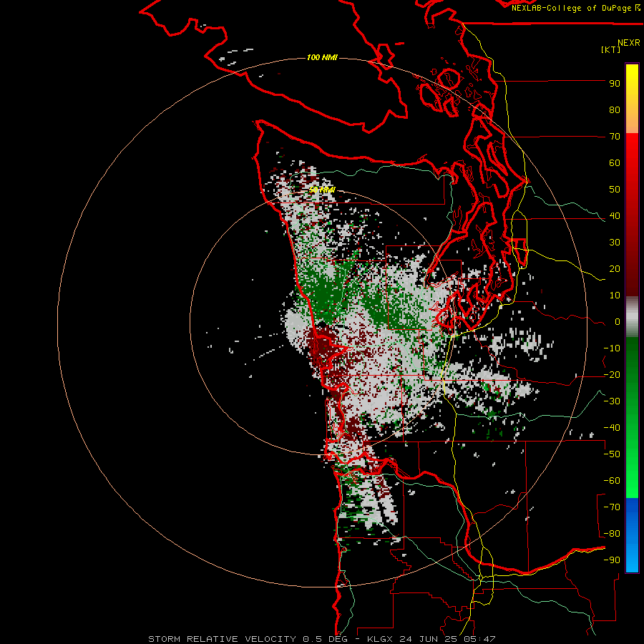Click the -40 value on velocity scale
This screenshot has height=644, width=644.
pyautogui.click(x=612, y=428)
